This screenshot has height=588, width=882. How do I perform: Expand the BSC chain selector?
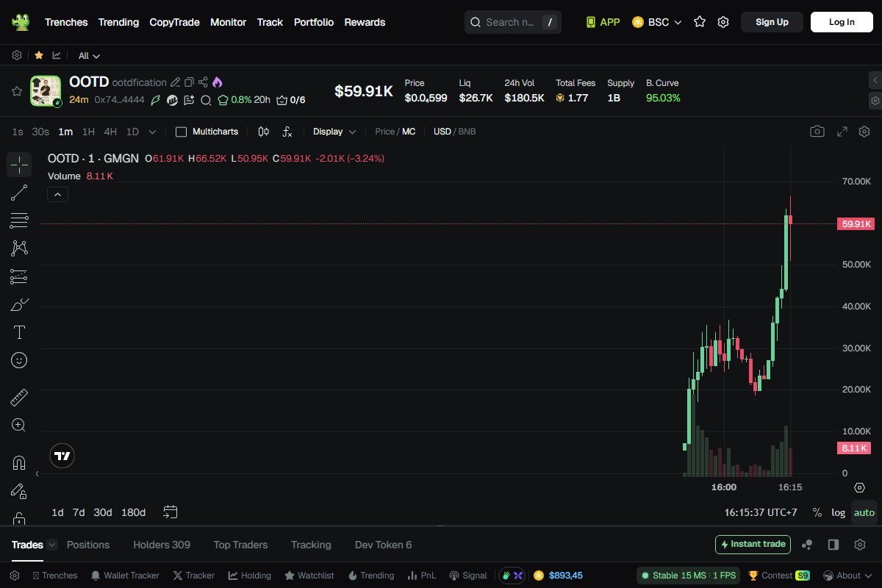coord(656,22)
